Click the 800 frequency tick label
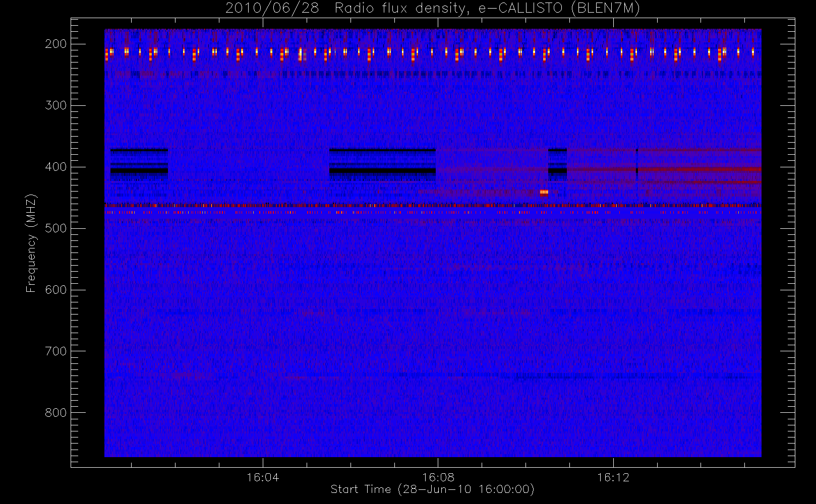Screen dimensions: 816x504 point(55,413)
